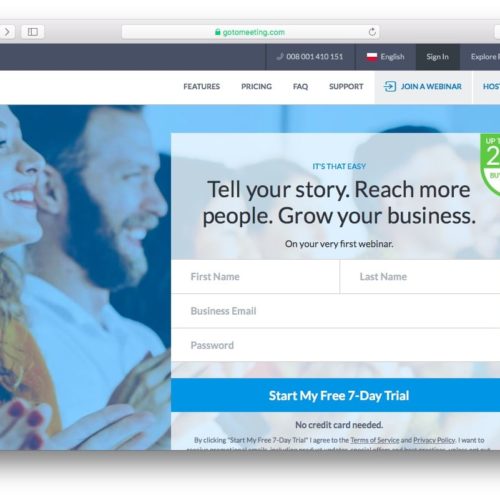Click the phone icon beside 008 001 410 151
This screenshot has width=500, height=500.
[x=280, y=57]
